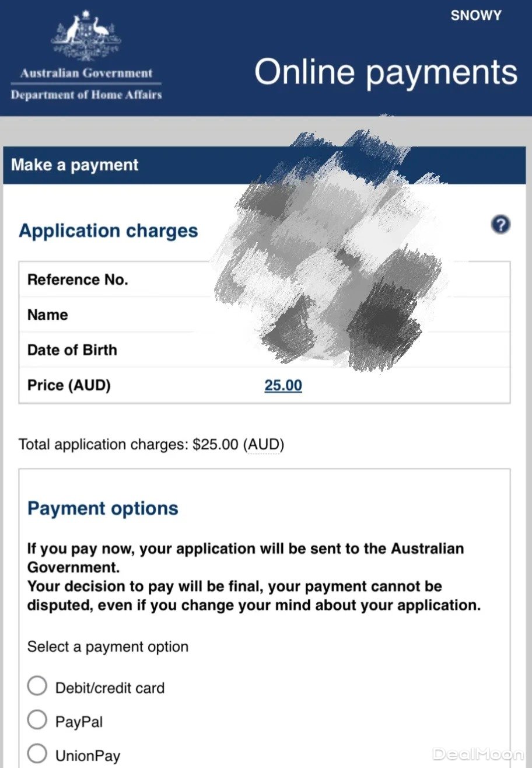Click the Australian Government coat of arms logo
Image resolution: width=532 pixels, height=768 pixels.
coord(86,36)
